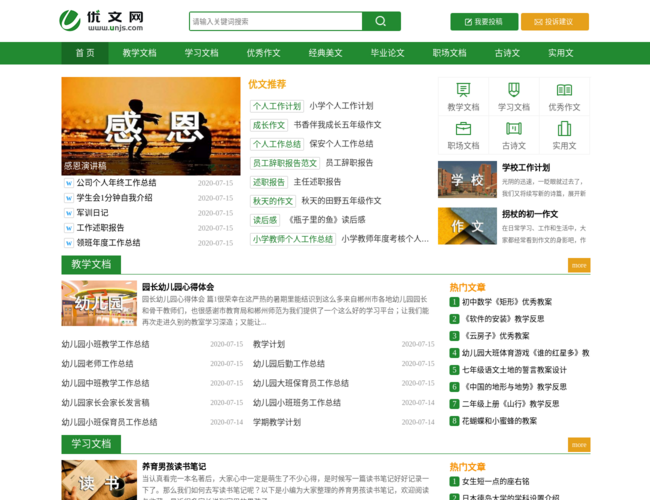Open 古诗文 in the navigation bar

point(507,53)
